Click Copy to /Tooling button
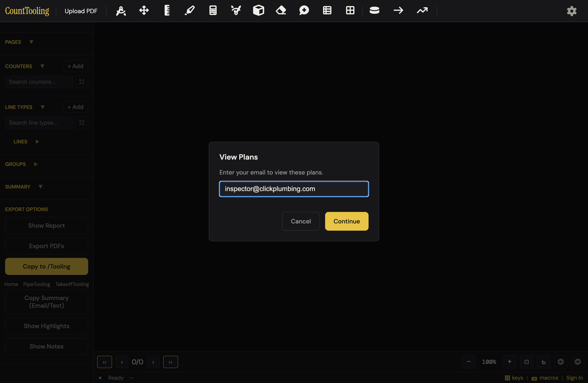Screen dimensions: 588x383 tap(46, 267)
